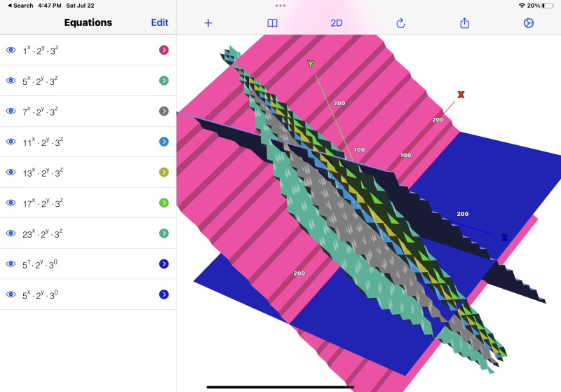The image size is (561, 392).
Task: Expand details of the 7^x equation chevron
Action: click(x=163, y=111)
